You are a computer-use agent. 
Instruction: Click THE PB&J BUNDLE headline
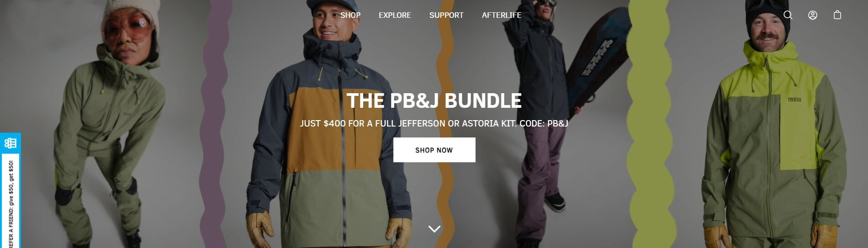[434, 100]
